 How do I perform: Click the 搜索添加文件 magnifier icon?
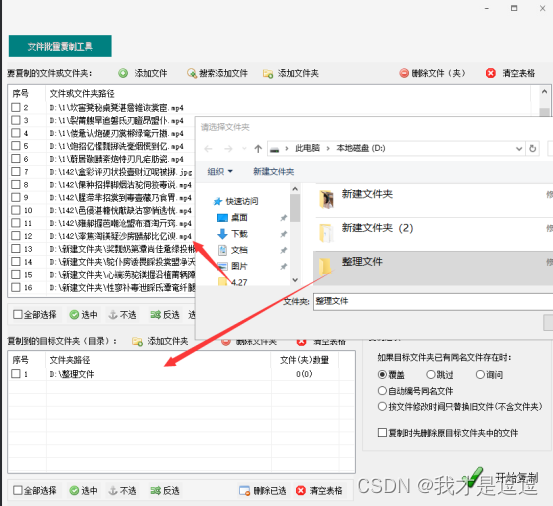192,73
